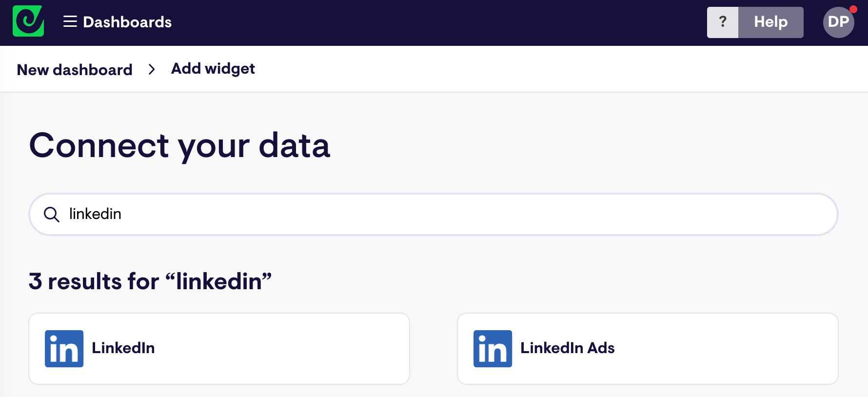Choose the LinkedIn data source card

[x=219, y=348]
